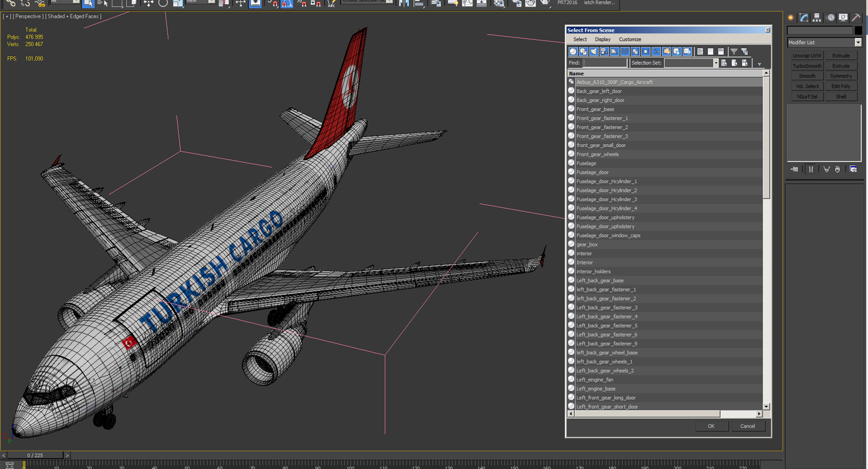Click the Select None icon in dialog toolbar

click(x=711, y=52)
